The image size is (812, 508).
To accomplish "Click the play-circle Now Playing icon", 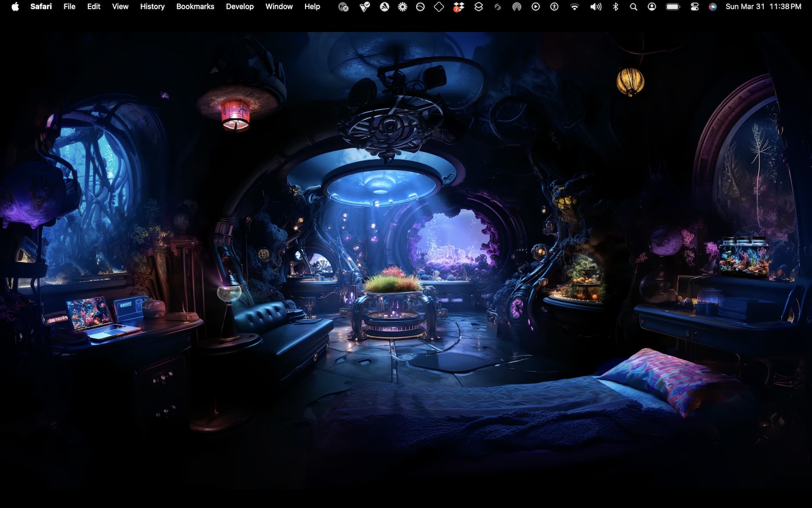I will [x=535, y=7].
